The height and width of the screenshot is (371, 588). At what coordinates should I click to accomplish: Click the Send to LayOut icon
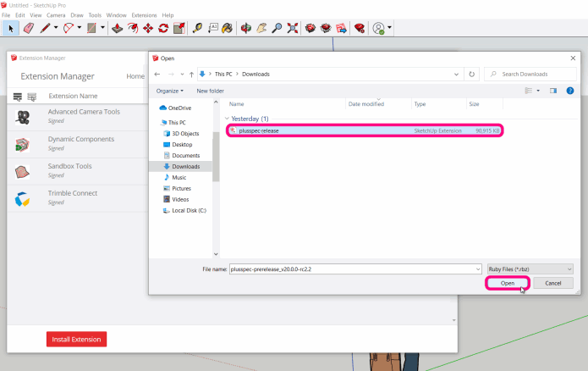341,28
